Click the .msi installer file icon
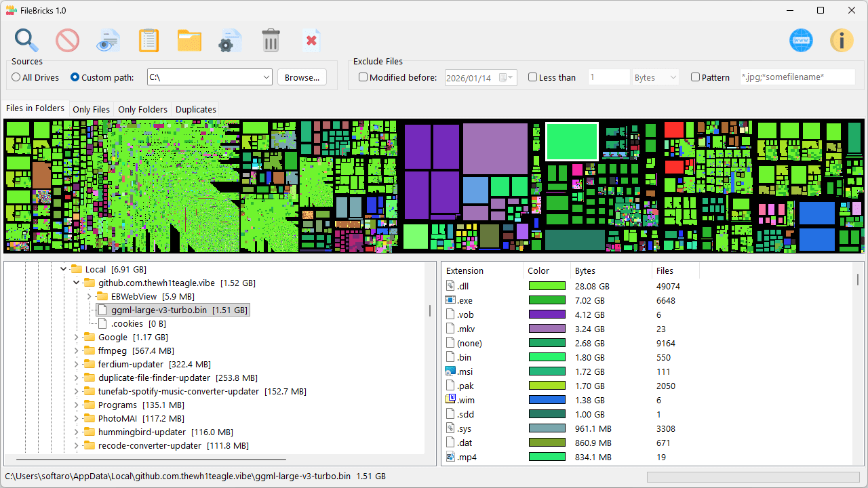The image size is (868, 488). coord(450,371)
